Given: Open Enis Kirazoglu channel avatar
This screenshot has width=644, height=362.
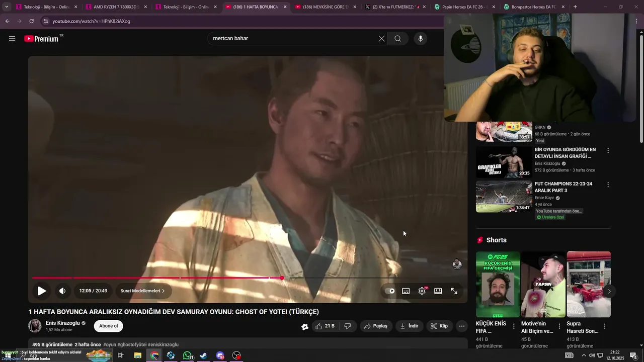Looking at the screenshot, I should [x=35, y=326].
